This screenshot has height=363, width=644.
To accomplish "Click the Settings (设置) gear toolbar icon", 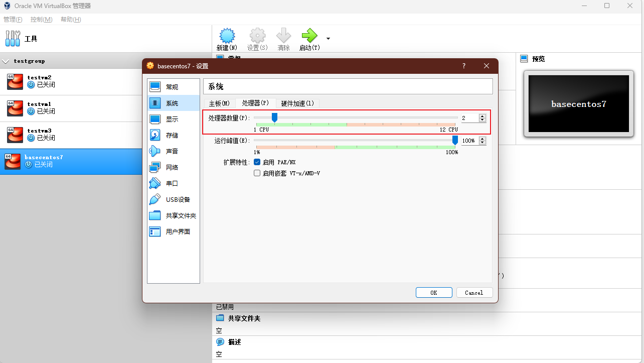I will click(x=257, y=36).
